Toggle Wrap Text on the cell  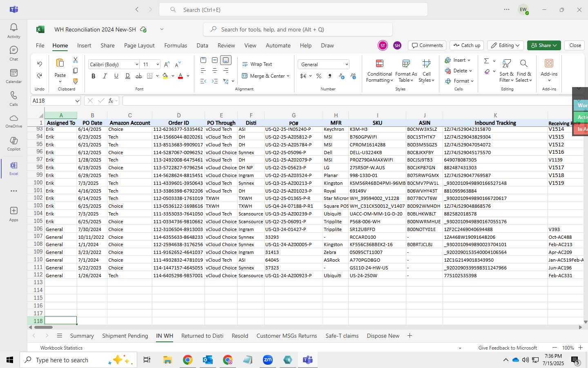click(257, 64)
